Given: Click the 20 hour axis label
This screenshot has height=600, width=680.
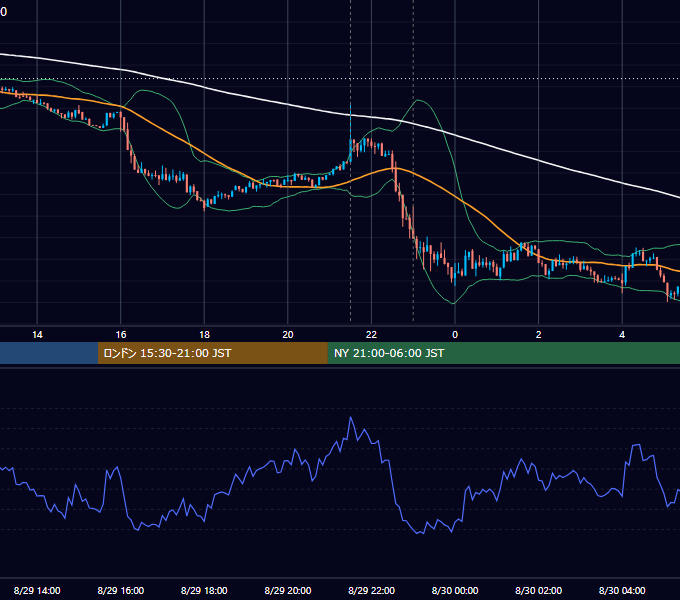Looking at the screenshot, I should point(288,335).
